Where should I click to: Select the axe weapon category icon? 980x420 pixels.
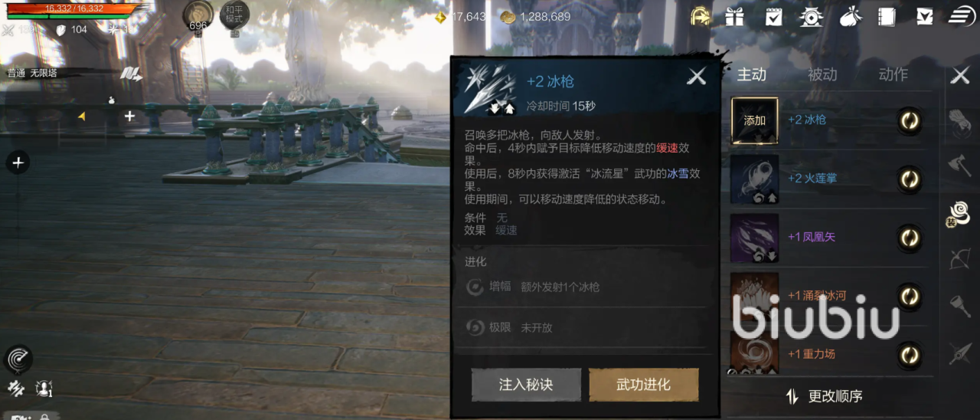click(959, 165)
